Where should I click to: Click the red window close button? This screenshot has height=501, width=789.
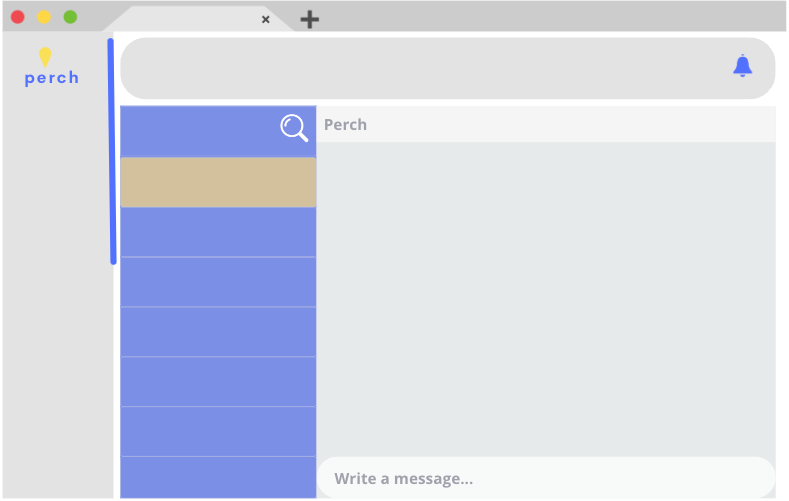[18, 17]
